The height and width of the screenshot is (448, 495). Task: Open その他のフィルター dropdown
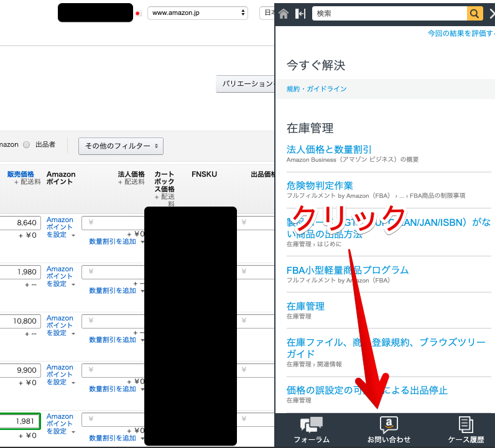point(121,146)
